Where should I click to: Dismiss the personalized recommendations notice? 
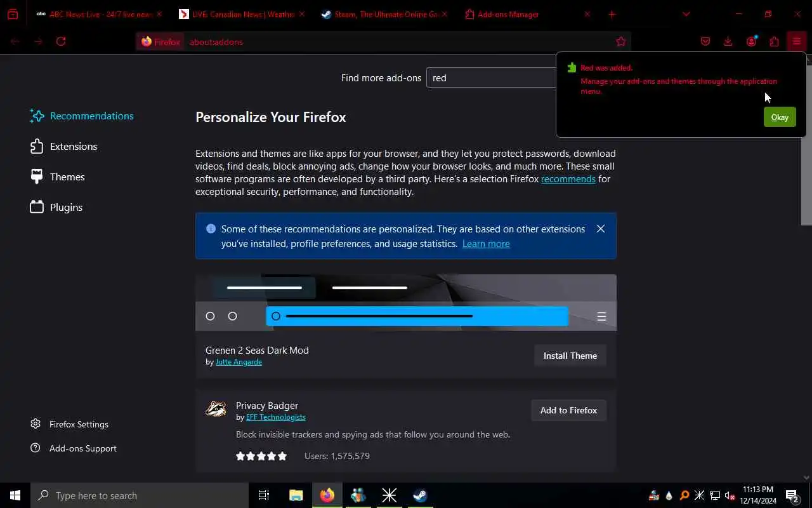601,229
